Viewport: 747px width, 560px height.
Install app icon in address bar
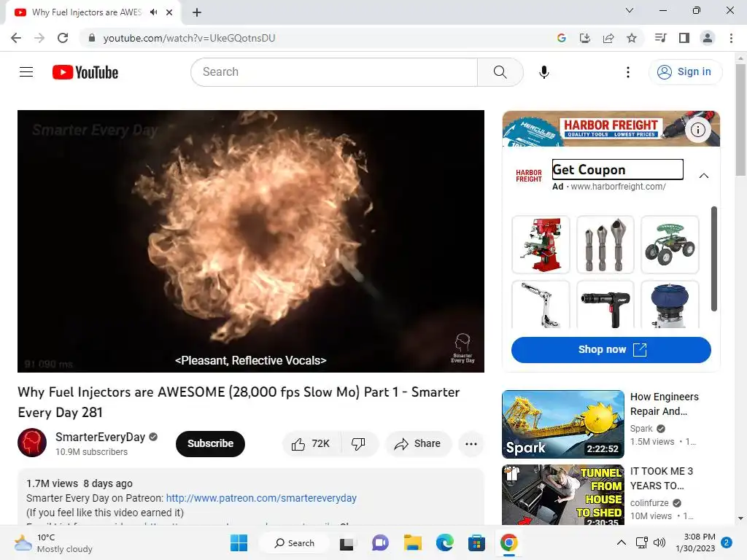coord(584,38)
